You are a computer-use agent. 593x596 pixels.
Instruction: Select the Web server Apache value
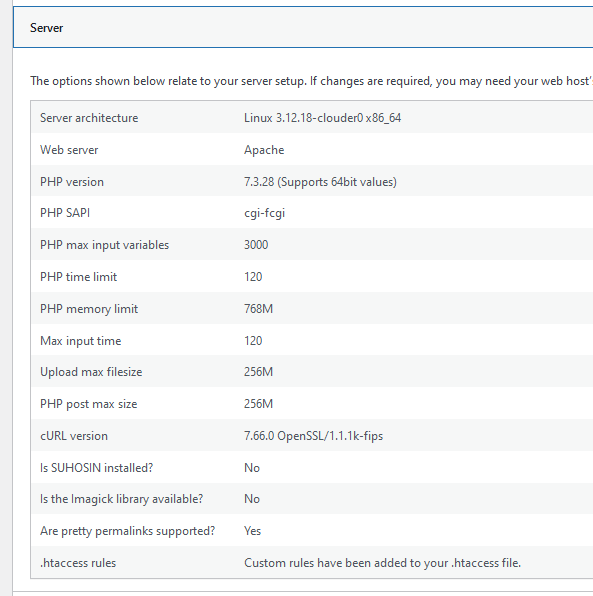pos(264,150)
